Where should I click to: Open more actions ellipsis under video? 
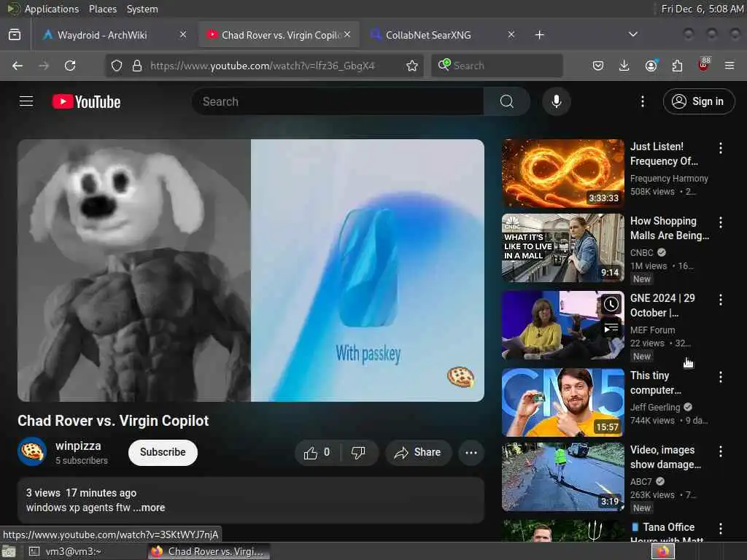coord(471,452)
